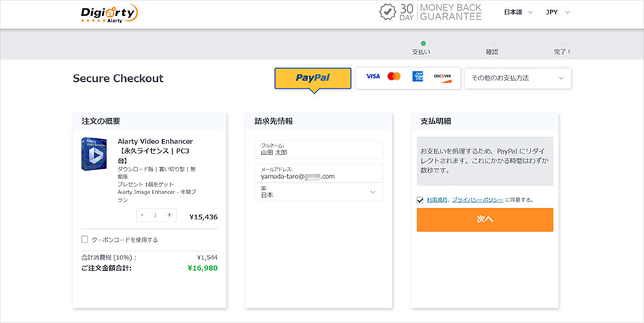Select the PayPal payment method
The height and width of the screenshot is (323, 644).
tap(313, 78)
